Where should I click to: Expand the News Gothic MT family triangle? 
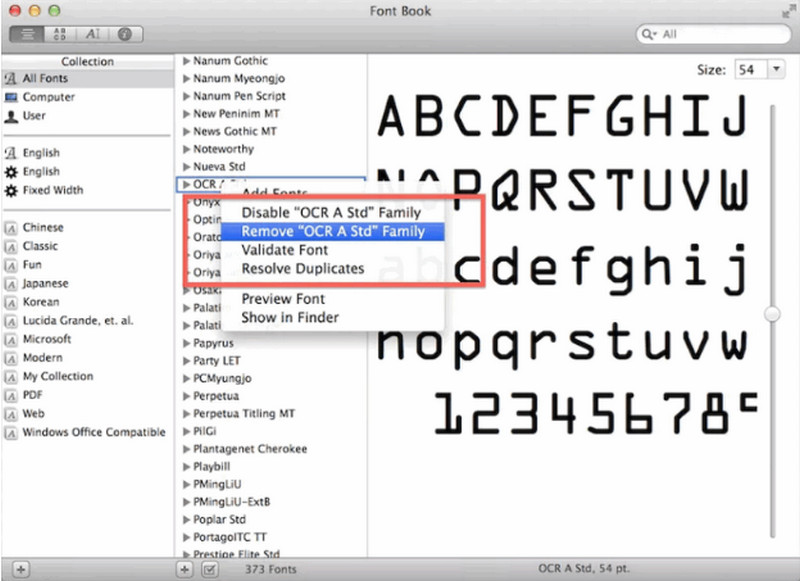(186, 132)
